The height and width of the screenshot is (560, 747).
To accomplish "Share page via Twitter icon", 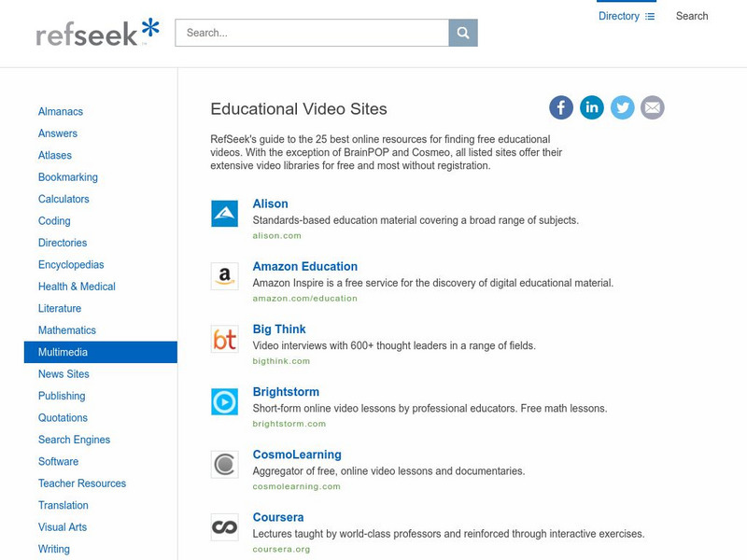I will click(x=623, y=107).
